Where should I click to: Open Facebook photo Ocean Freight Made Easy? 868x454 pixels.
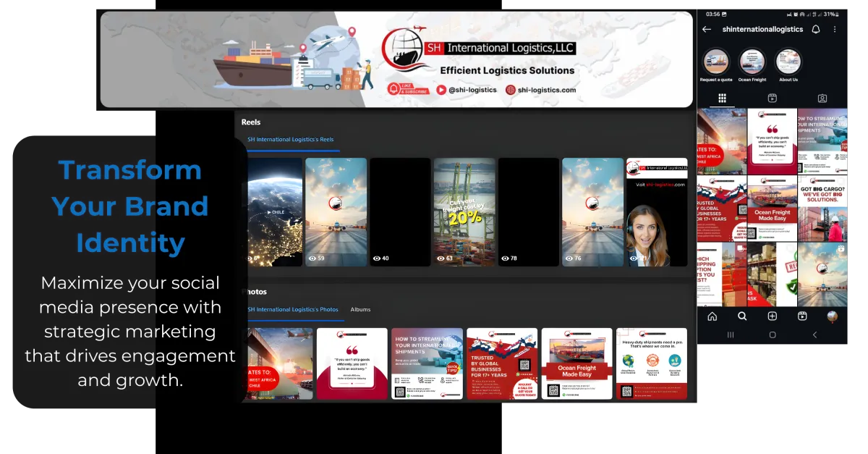coord(577,363)
